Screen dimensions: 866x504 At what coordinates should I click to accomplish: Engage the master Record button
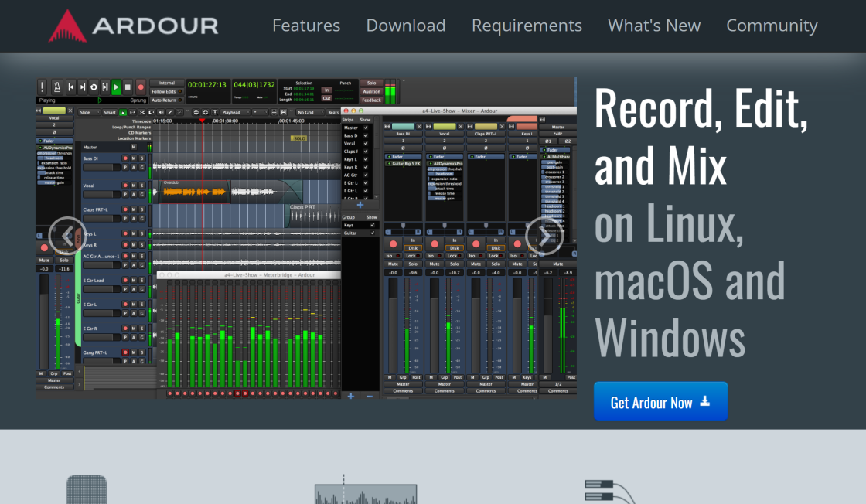click(x=141, y=87)
